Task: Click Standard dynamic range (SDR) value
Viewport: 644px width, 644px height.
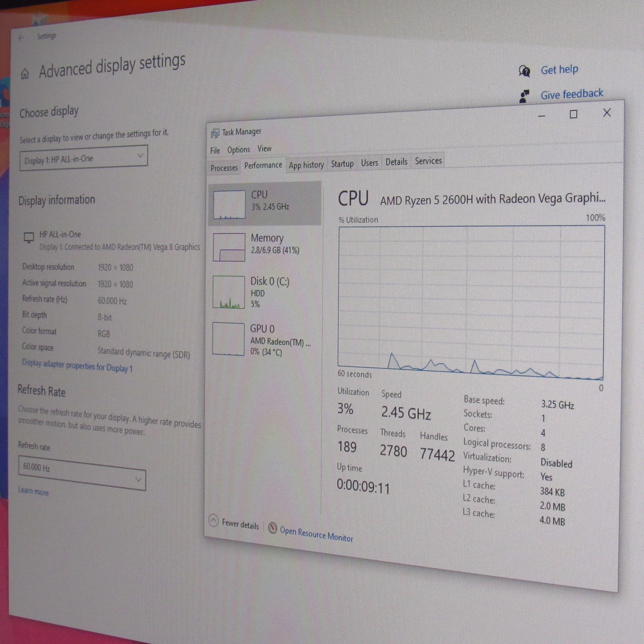Action: coord(144,353)
